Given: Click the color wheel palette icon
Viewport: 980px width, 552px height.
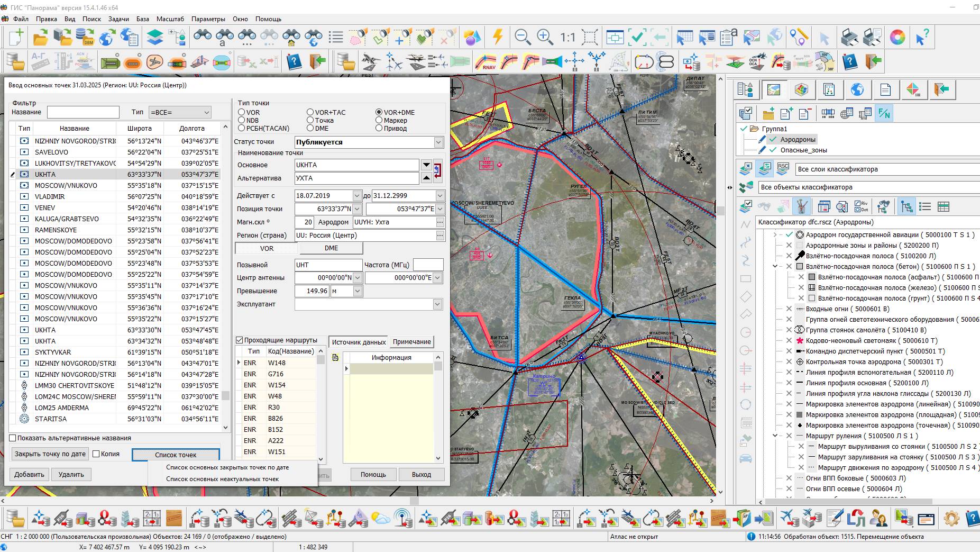Looking at the screenshot, I should (897, 37).
